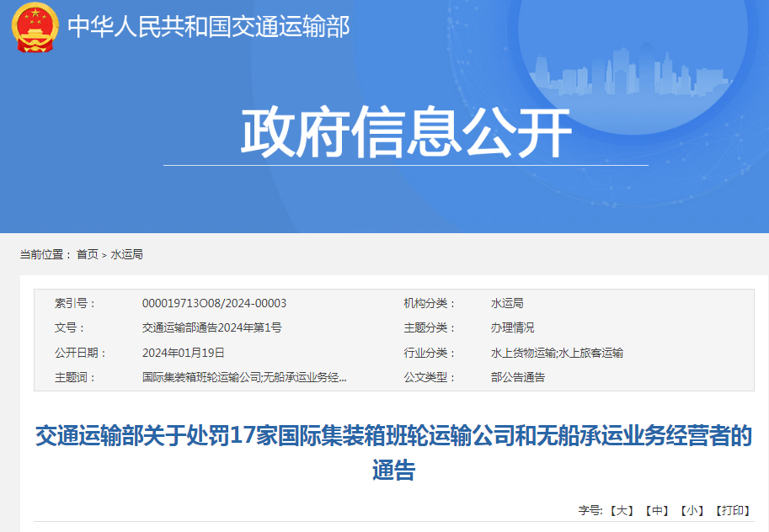
Task: Set font size to 中
Action: click(657, 510)
